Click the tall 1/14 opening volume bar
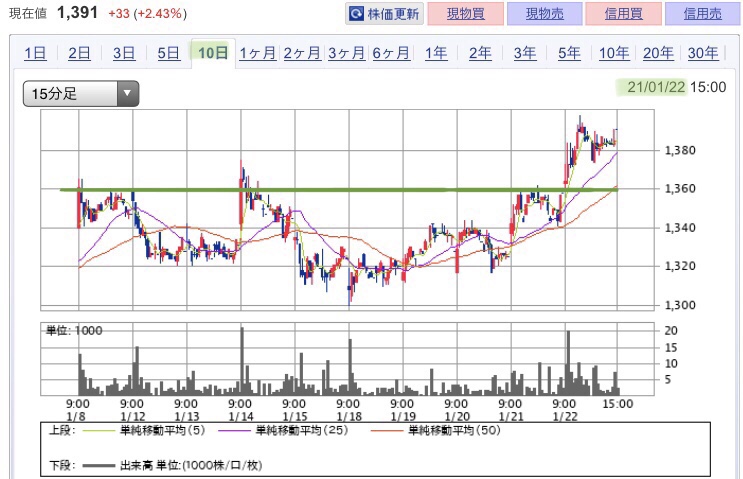Viewport: 743px width, 479px height. coord(242,361)
